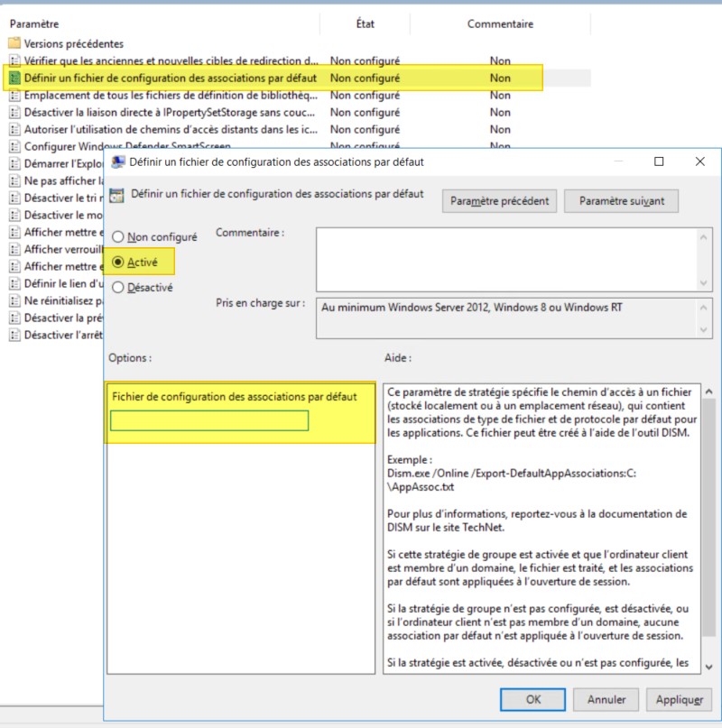Click the Au minimum Windows Server 2012 text
The image size is (722, 728).
point(471,308)
